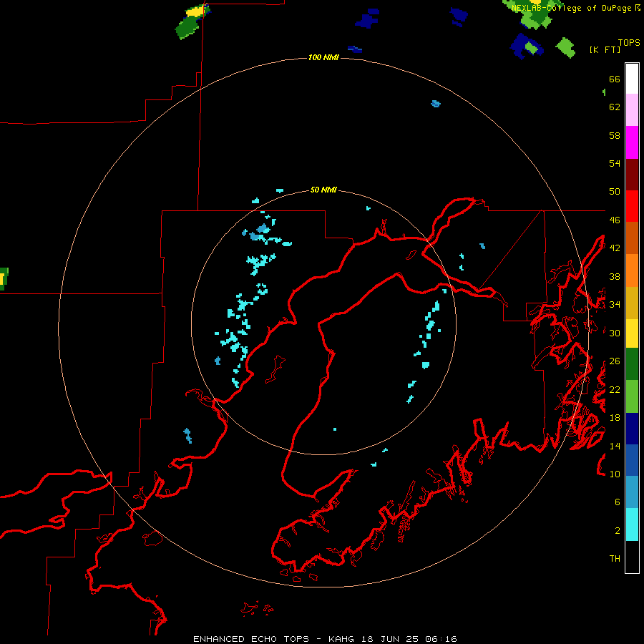The image size is (644, 644).
Task: Select the light green legend swatch
Action: (x=632, y=396)
